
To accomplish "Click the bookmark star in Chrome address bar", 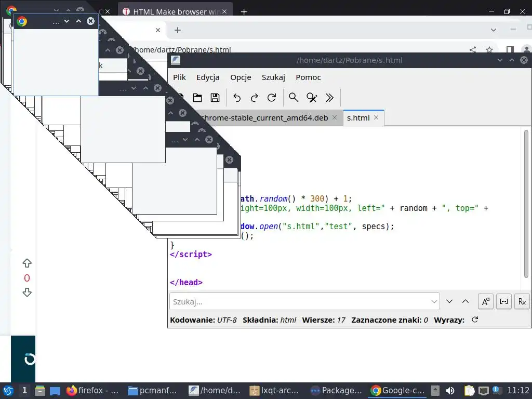I will (x=489, y=50).
